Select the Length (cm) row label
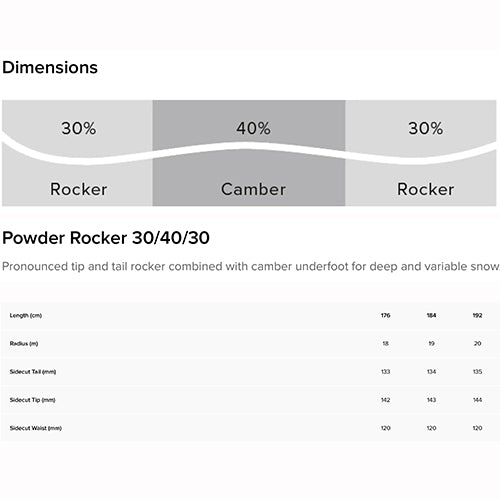 tap(26, 315)
